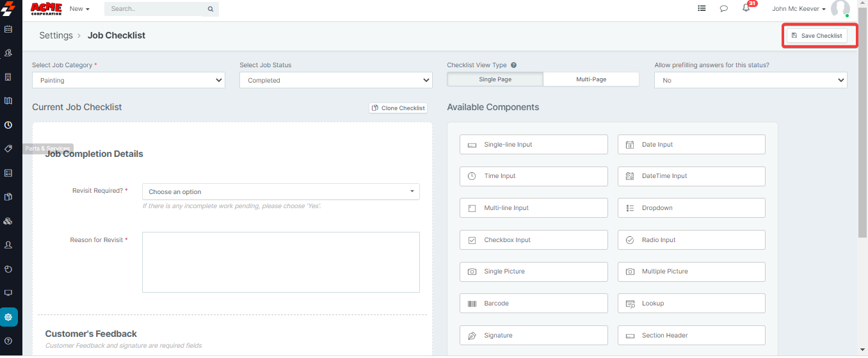Click the Settings breadcrumb link

[56, 36]
